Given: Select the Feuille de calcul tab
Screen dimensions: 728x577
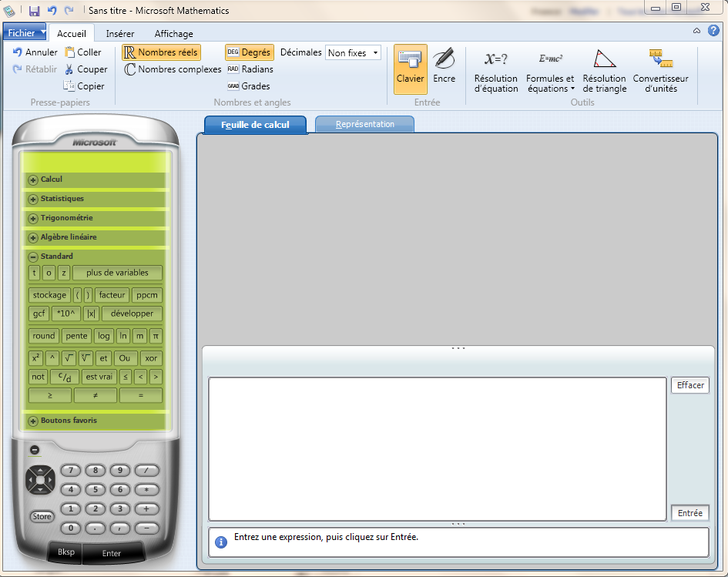Looking at the screenshot, I should coord(255,124).
